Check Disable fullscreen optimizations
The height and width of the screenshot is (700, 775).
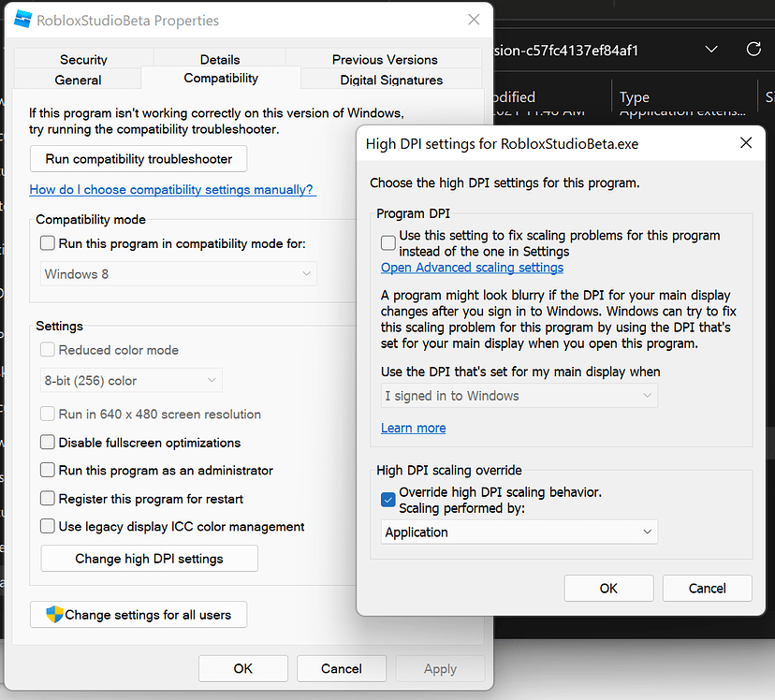pyautogui.click(x=47, y=443)
